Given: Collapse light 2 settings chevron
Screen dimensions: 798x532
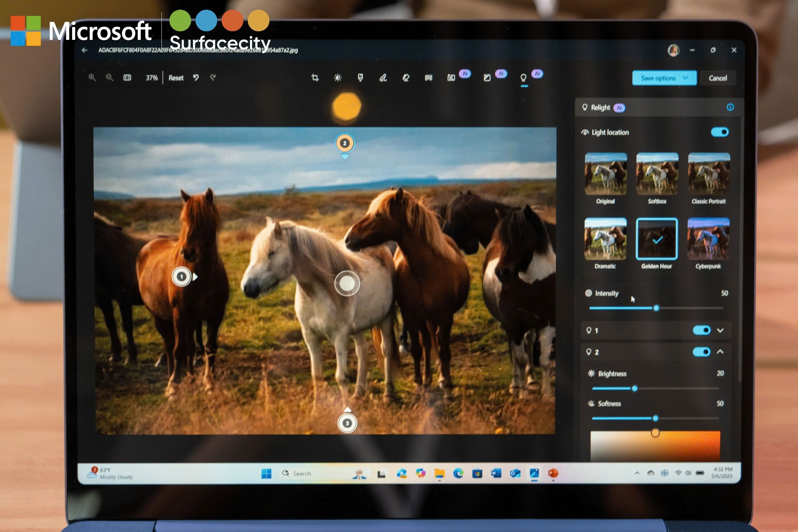Looking at the screenshot, I should [x=720, y=352].
